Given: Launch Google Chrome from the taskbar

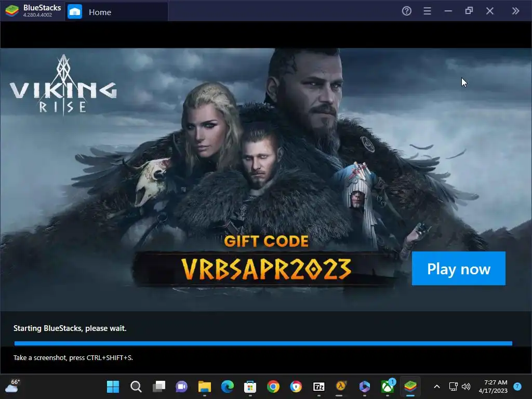Looking at the screenshot, I should coord(273,387).
